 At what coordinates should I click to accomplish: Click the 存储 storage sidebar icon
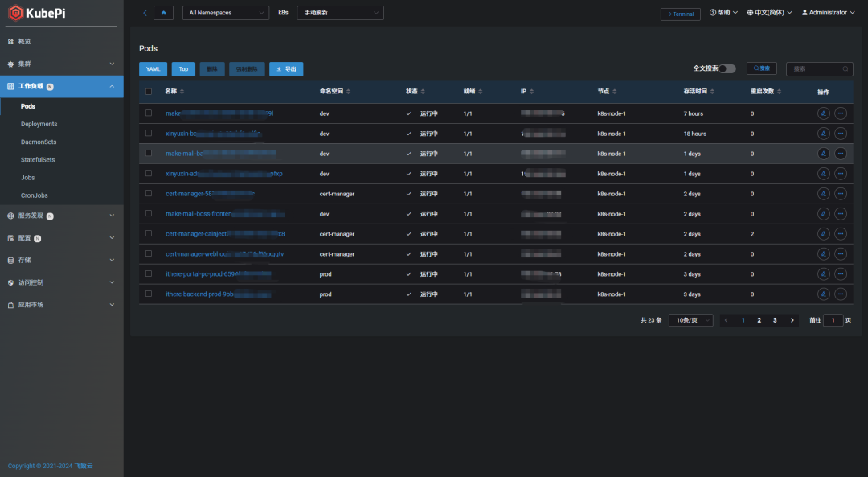tap(10, 261)
